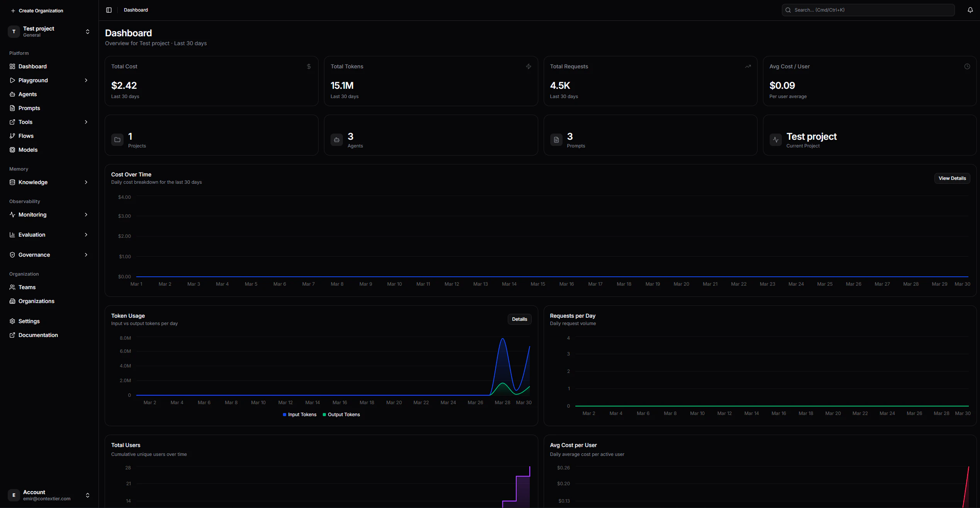Click the Prompts document icon in sidebar
Screen dimensions: 980x508
[x=12, y=108]
